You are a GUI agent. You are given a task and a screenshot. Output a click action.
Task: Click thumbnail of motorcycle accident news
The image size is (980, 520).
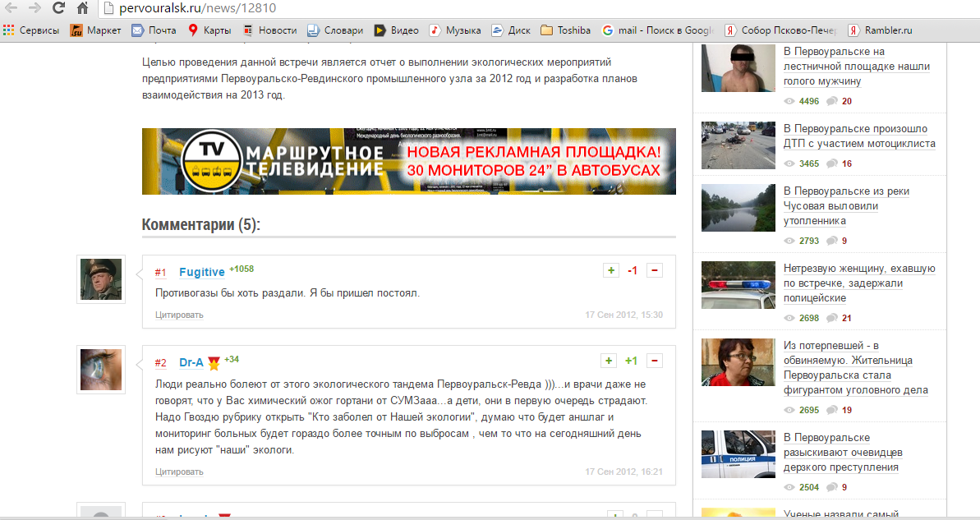tap(738, 145)
